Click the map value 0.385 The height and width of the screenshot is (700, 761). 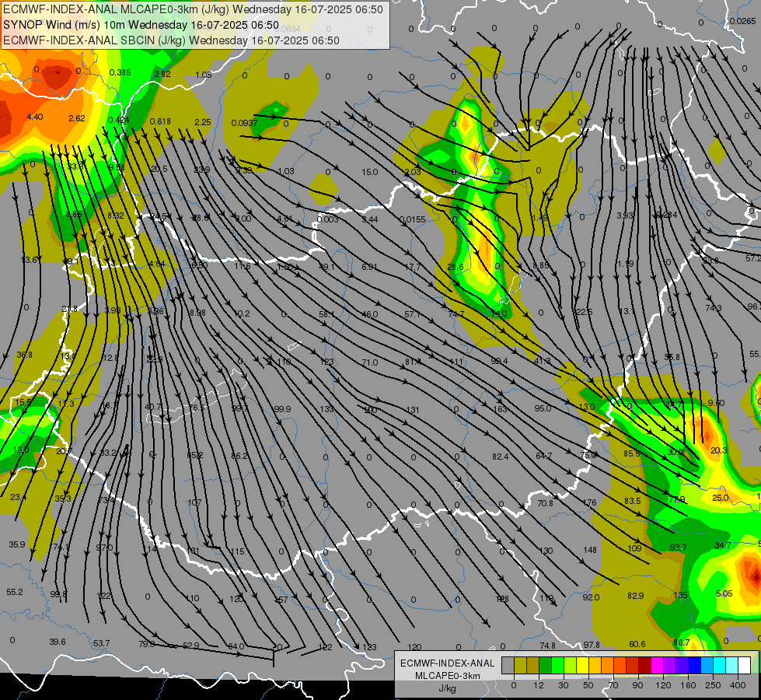[x=120, y=72]
